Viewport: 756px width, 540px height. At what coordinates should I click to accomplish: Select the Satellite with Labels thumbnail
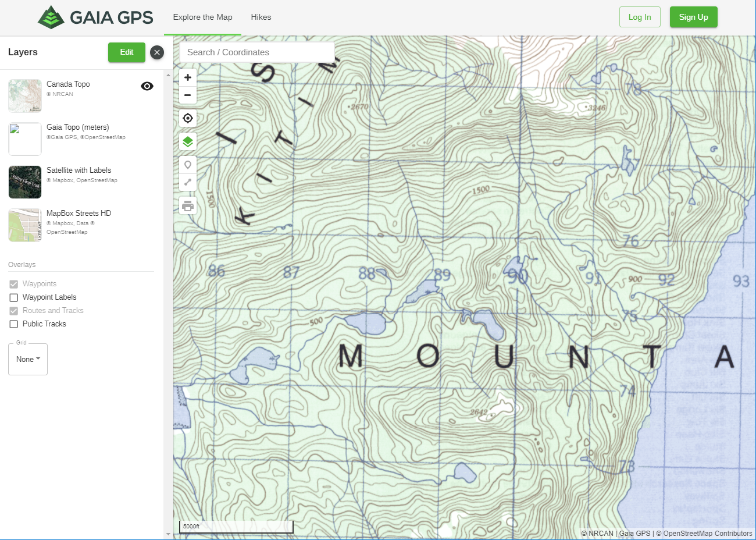tap(25, 182)
